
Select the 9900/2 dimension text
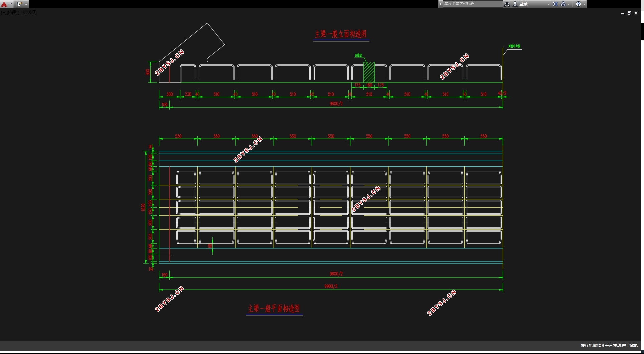click(x=331, y=286)
